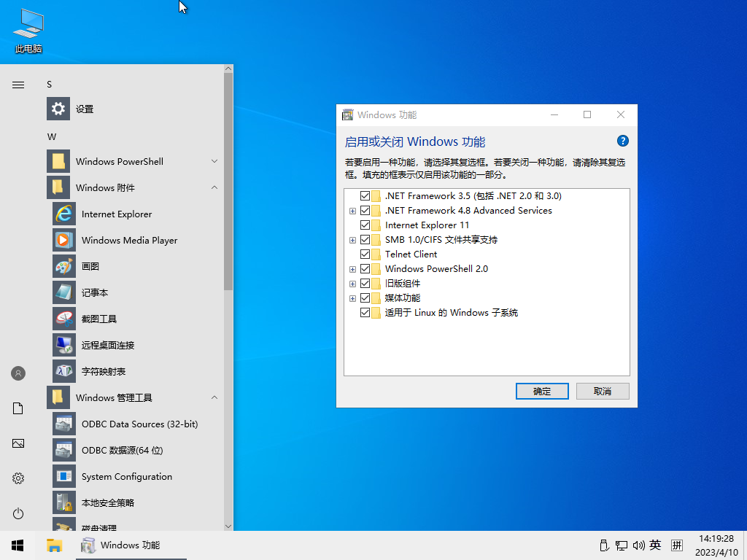
Task: Uncheck Internet Explorer 11 checkbox
Action: coord(365,225)
